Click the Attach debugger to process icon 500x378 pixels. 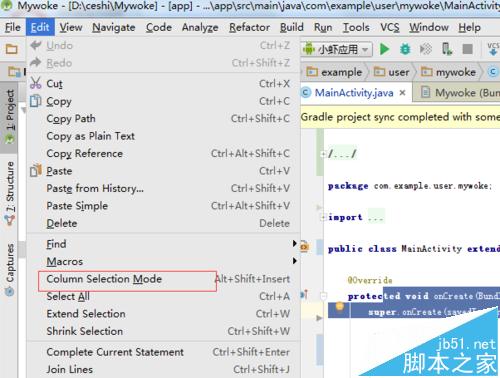click(x=426, y=49)
